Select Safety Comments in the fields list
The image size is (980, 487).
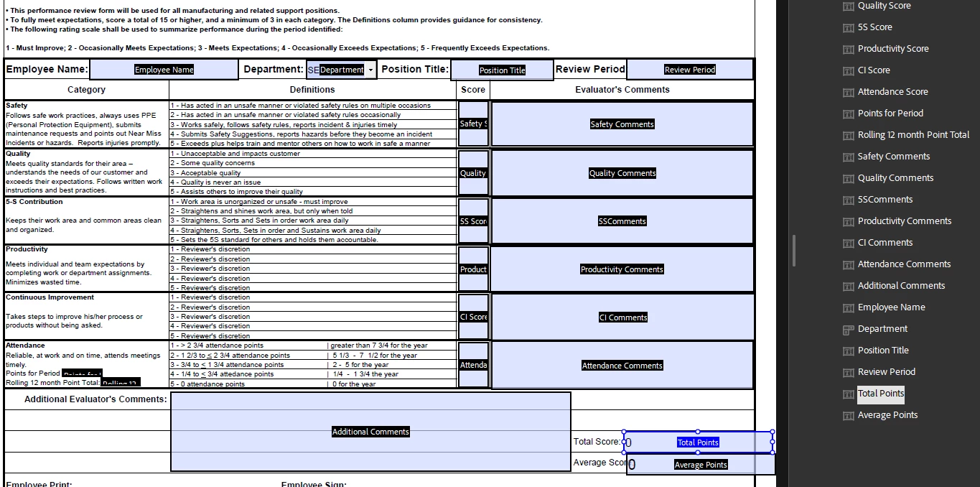click(894, 157)
